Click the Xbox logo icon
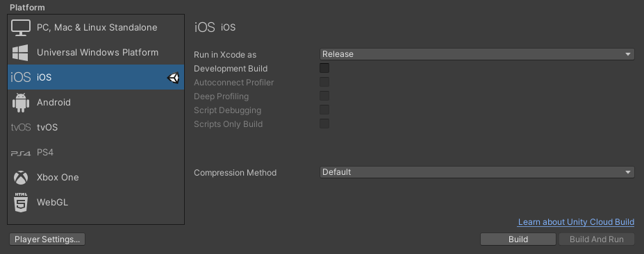 tap(21, 178)
